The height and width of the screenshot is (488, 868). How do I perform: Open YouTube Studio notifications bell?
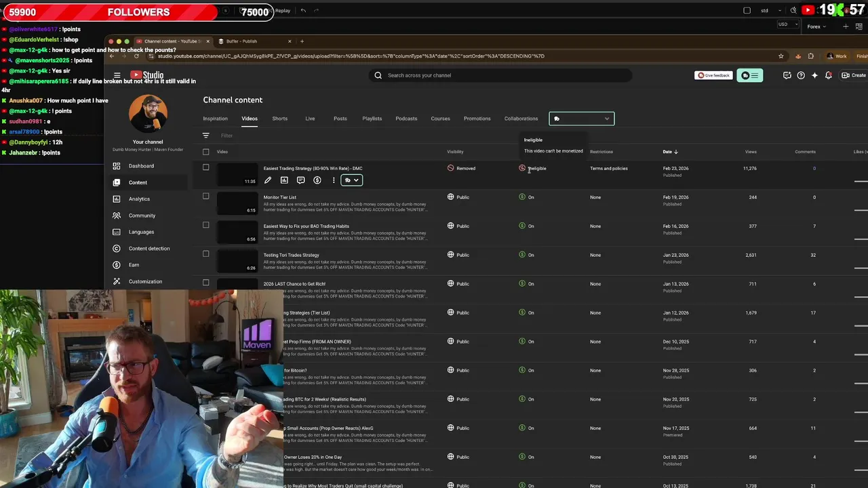[828, 75]
